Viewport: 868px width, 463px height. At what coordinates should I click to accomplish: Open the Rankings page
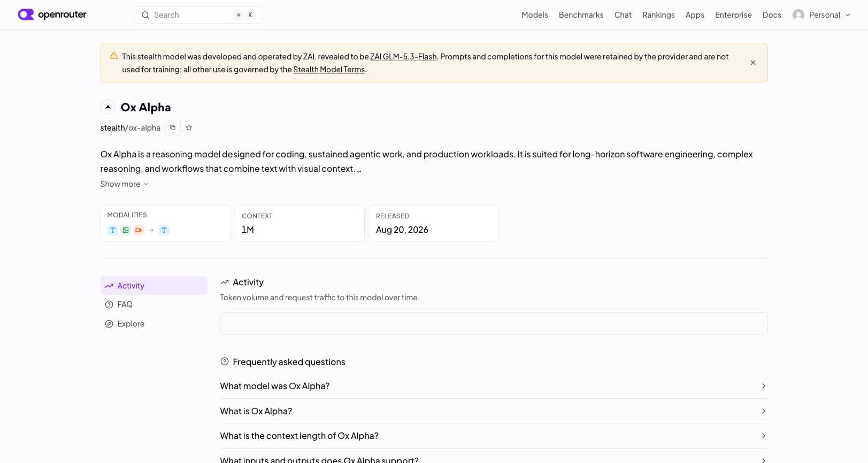658,15
